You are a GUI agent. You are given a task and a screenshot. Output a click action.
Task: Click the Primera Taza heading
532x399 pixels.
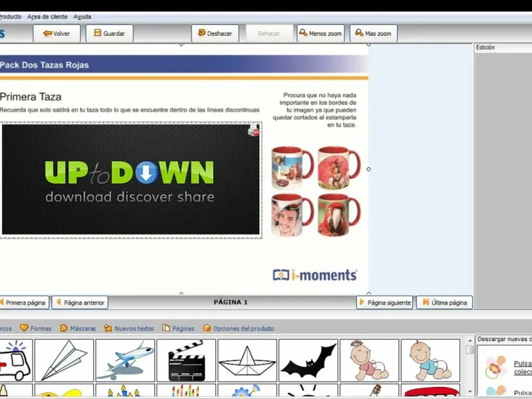point(31,96)
